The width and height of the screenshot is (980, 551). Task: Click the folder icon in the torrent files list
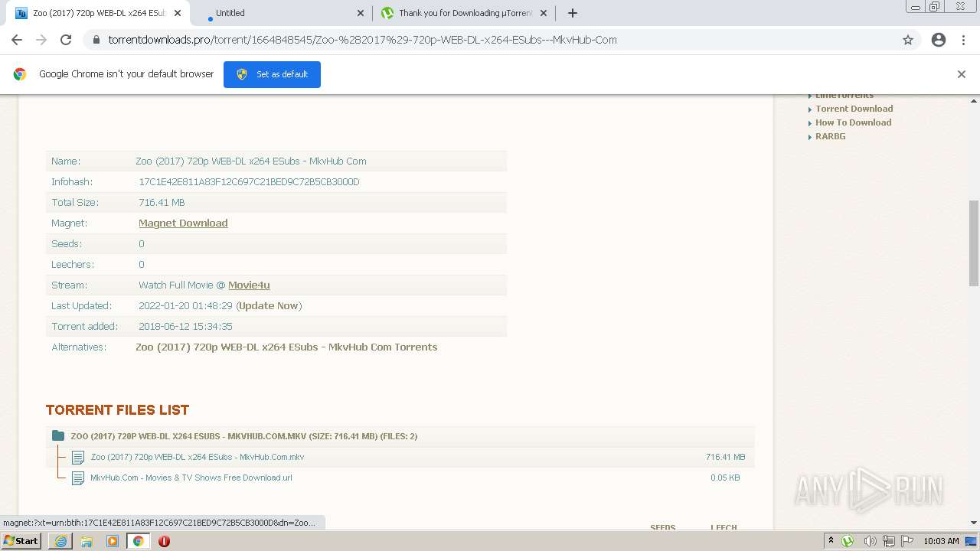(58, 436)
